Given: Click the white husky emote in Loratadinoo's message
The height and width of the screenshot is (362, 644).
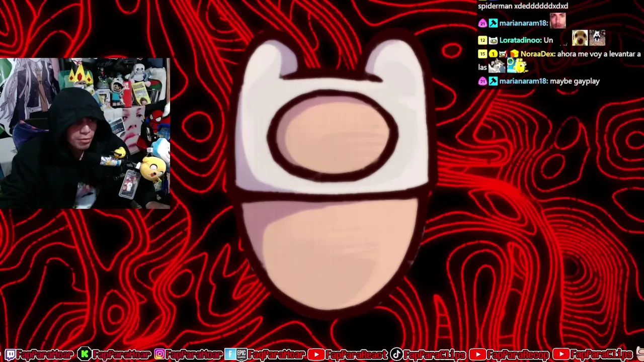Looking at the screenshot, I should pos(597,38).
